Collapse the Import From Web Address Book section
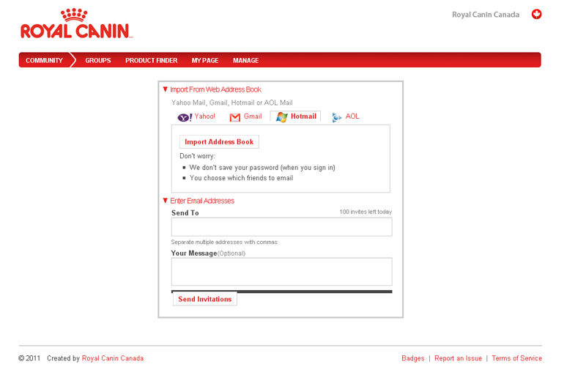The height and width of the screenshot is (392, 586). coord(166,89)
